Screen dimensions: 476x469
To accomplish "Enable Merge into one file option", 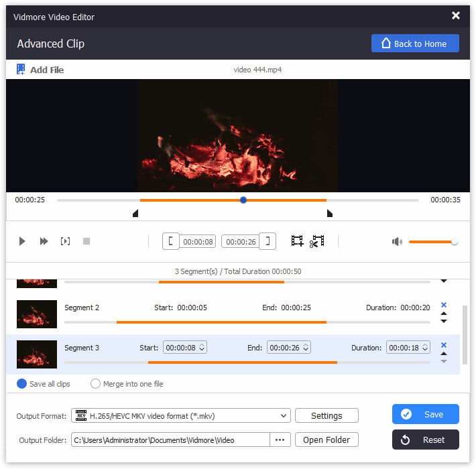I will point(96,384).
